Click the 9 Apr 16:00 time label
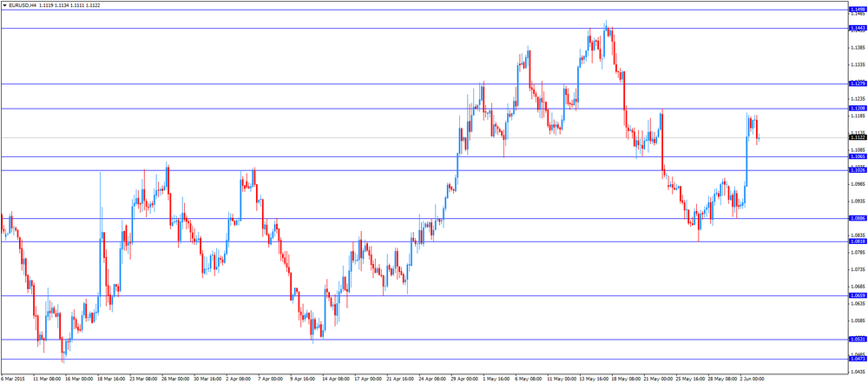The image size is (868, 383). pyautogui.click(x=302, y=379)
